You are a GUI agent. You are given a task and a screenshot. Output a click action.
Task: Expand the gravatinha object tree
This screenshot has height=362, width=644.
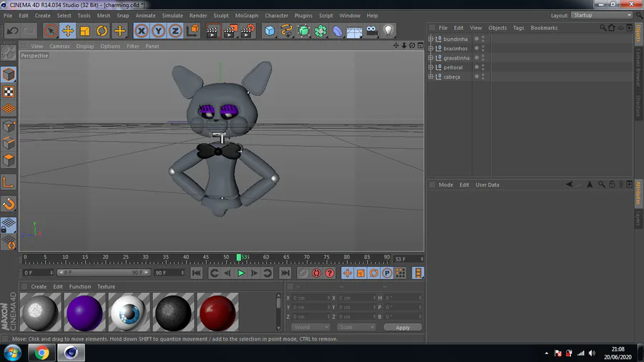click(431, 58)
